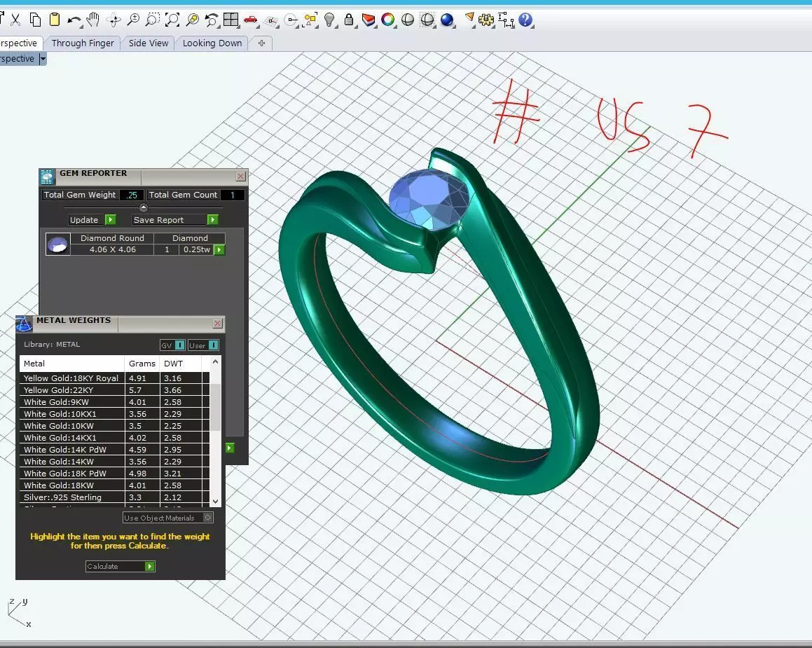
Task: Click the Zoom Extents icon
Action: point(172,20)
